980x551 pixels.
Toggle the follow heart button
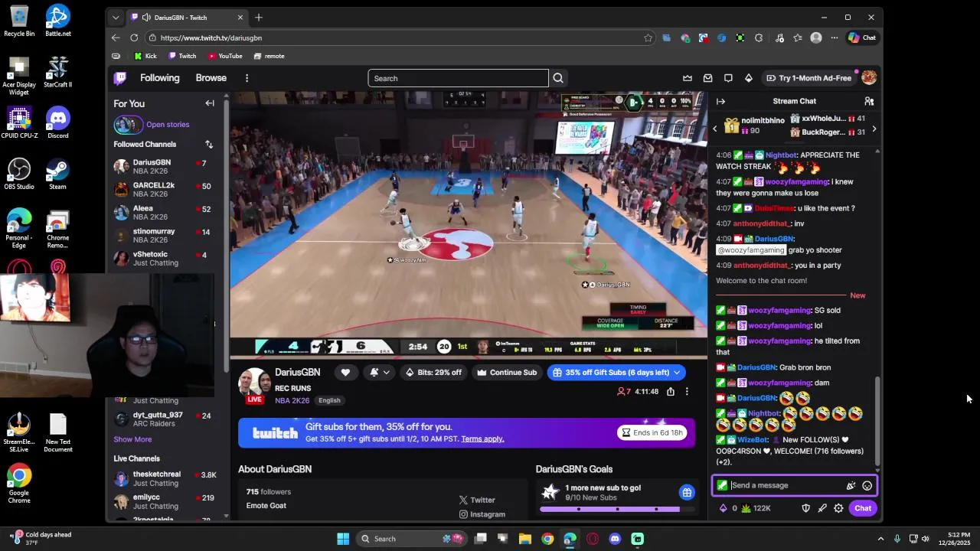[x=345, y=373]
